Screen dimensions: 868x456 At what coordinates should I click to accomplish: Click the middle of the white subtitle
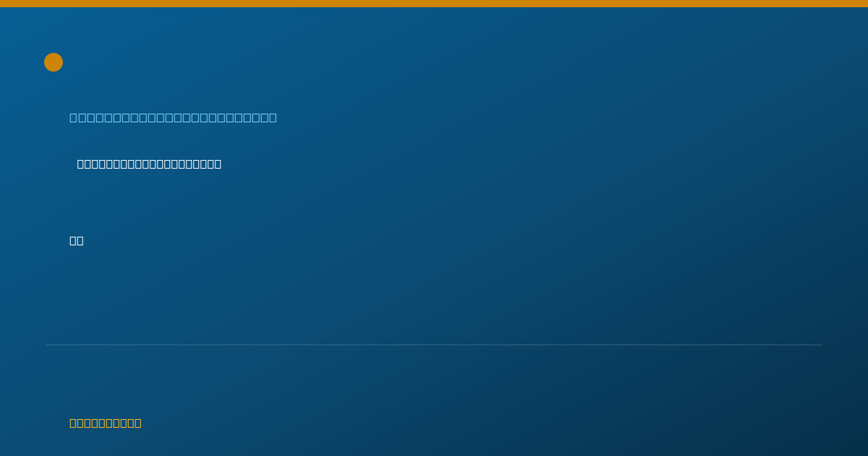coord(149,164)
